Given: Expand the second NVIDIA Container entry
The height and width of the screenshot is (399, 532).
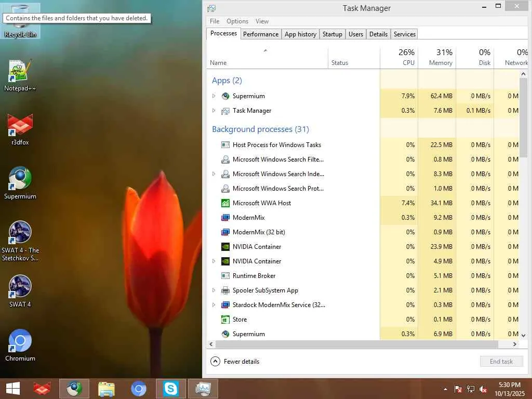Looking at the screenshot, I should [x=214, y=261].
